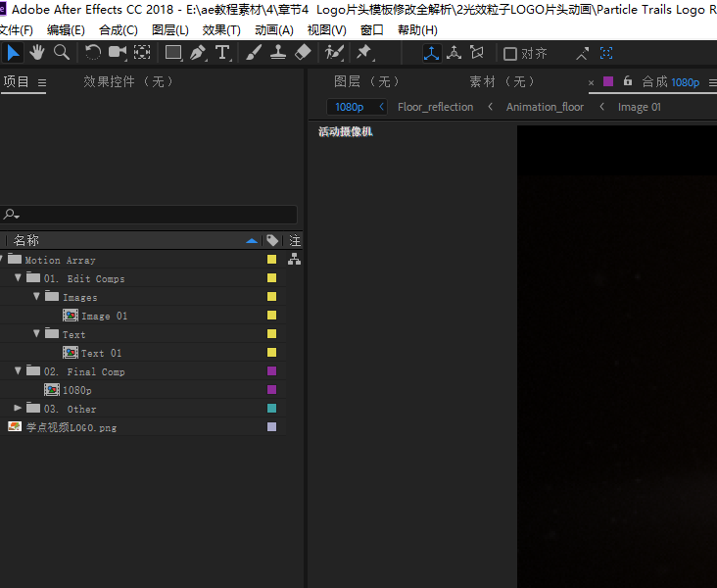Open the Image 01 breadcrumb
717x588 pixels.
point(640,107)
